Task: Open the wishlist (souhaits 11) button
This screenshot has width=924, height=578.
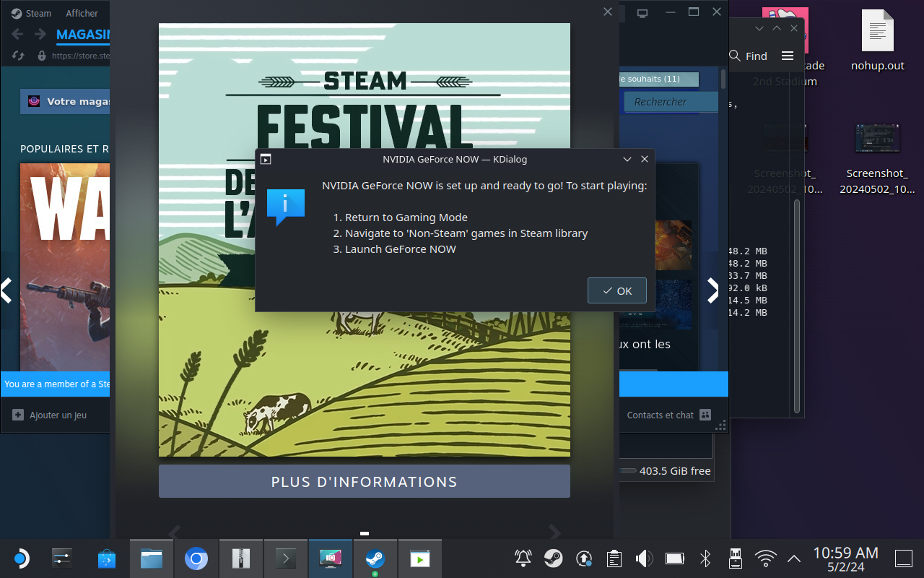Action: 659,79
